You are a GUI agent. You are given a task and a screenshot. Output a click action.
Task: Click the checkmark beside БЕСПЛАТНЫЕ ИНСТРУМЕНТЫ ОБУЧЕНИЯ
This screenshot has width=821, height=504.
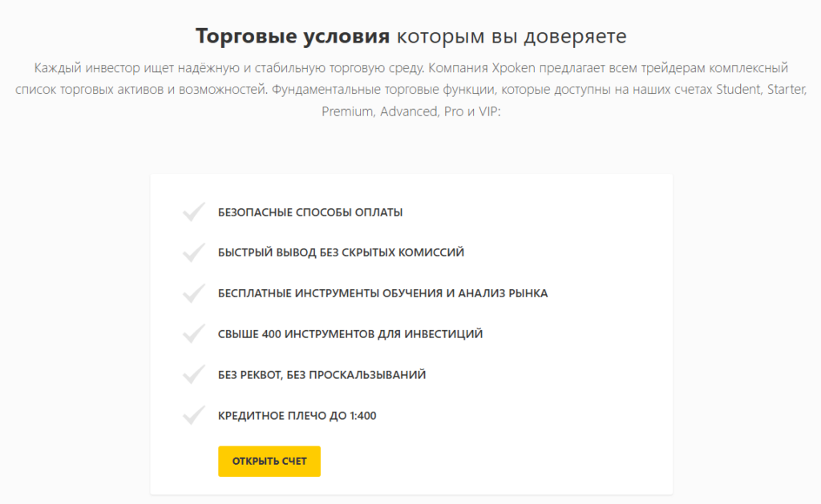[x=192, y=292]
